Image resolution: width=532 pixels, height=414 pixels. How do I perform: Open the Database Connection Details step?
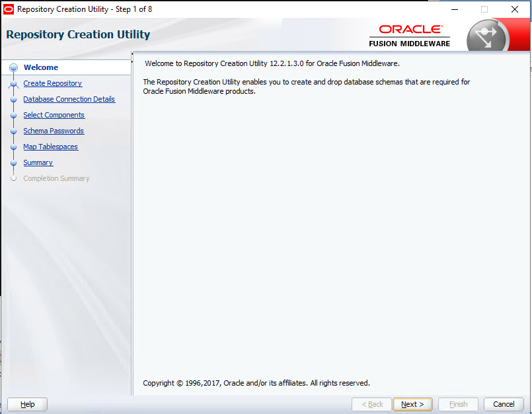click(x=69, y=99)
